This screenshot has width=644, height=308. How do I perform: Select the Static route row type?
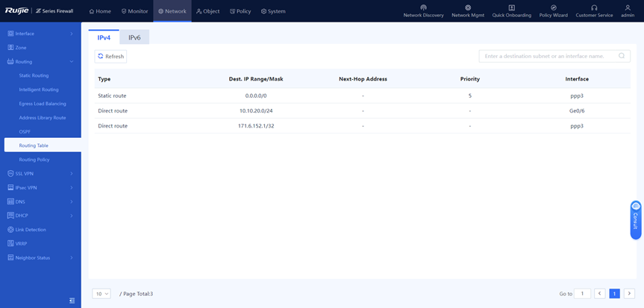(x=112, y=95)
